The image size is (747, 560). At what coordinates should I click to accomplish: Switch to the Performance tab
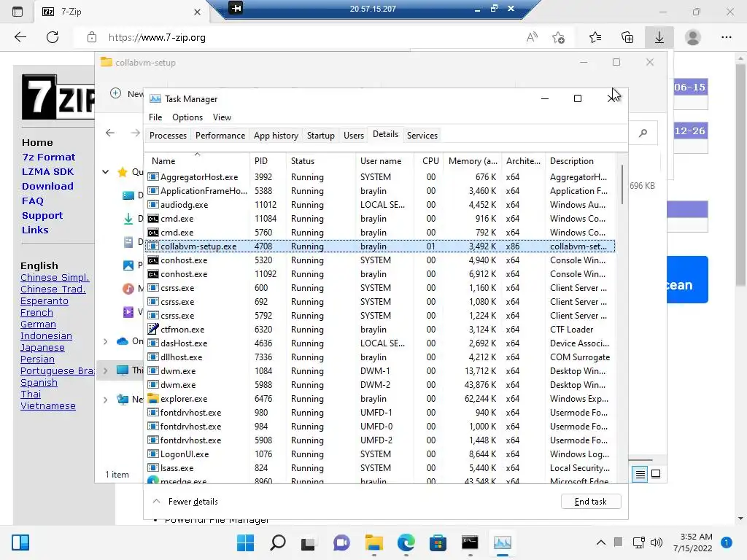tap(220, 136)
